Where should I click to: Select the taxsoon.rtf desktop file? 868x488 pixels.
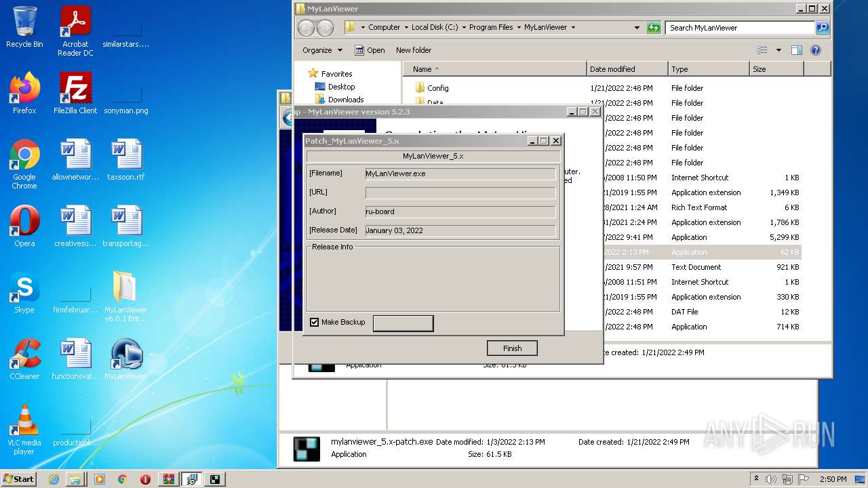(126, 159)
